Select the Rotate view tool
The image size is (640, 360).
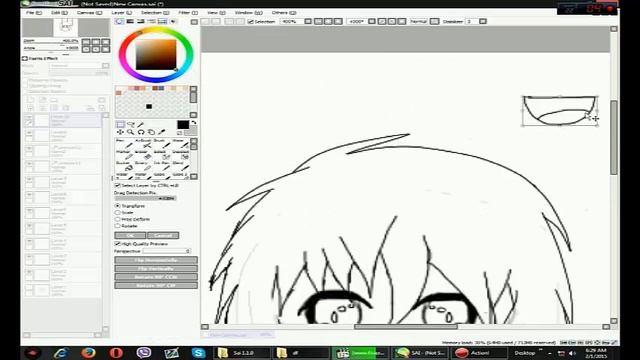point(141,132)
